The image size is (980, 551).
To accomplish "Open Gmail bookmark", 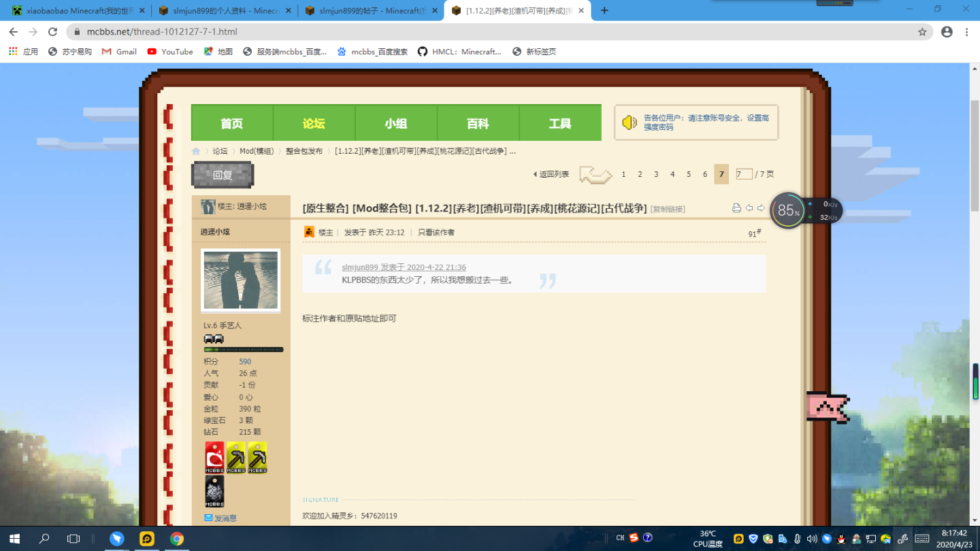I will pyautogui.click(x=119, y=52).
